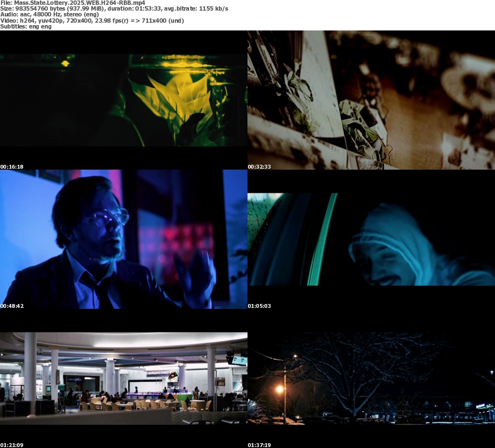The width and height of the screenshot is (495, 448).
Task: Click the hooded figure thumbnail at 01:05:03
Action: [x=371, y=239]
